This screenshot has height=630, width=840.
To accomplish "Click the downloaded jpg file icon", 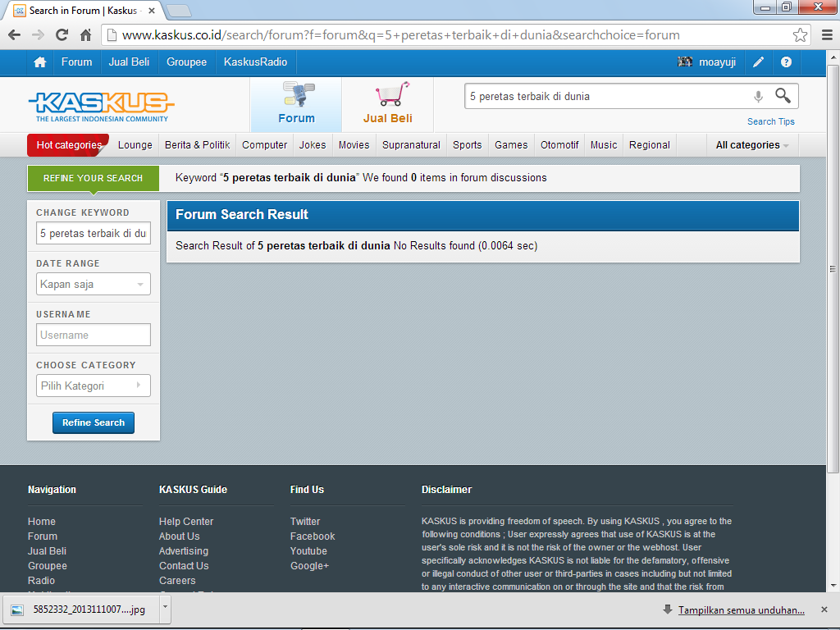I will [x=17, y=610].
